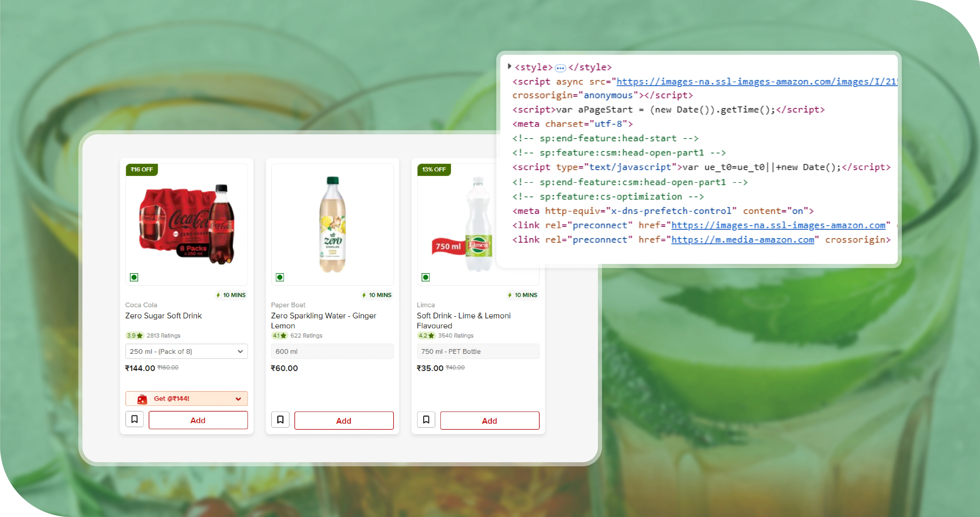Click the sp:feature:cs-optimization comment line
This screenshot has width=980, height=517.
click(608, 197)
